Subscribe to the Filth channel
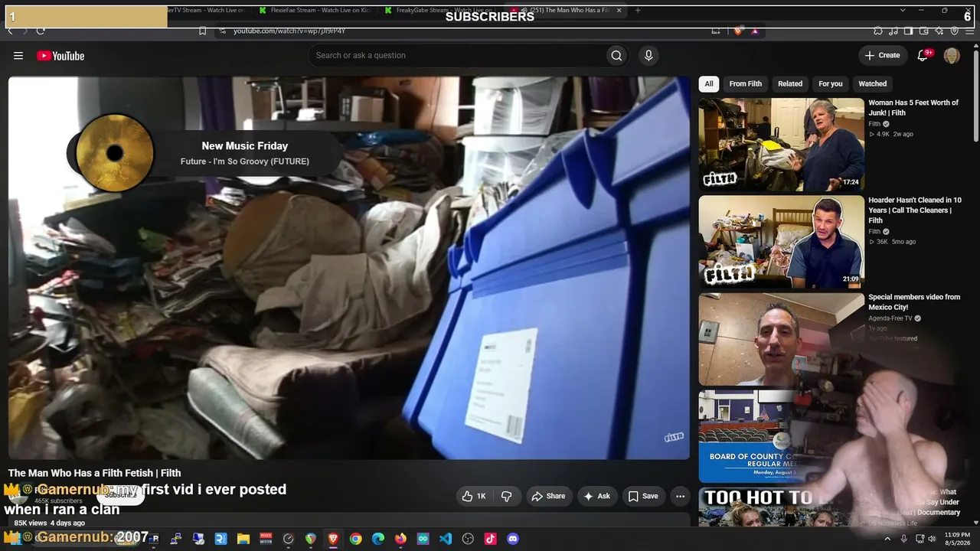Viewport: 980px width, 551px height. tap(120, 494)
